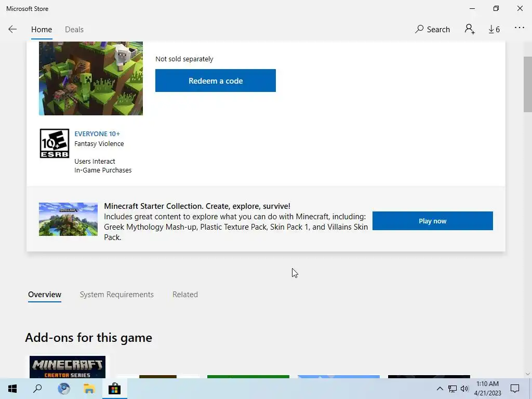This screenshot has height=399, width=532.
Task: Click the 'Not sold separately' text
Action: [x=184, y=59]
